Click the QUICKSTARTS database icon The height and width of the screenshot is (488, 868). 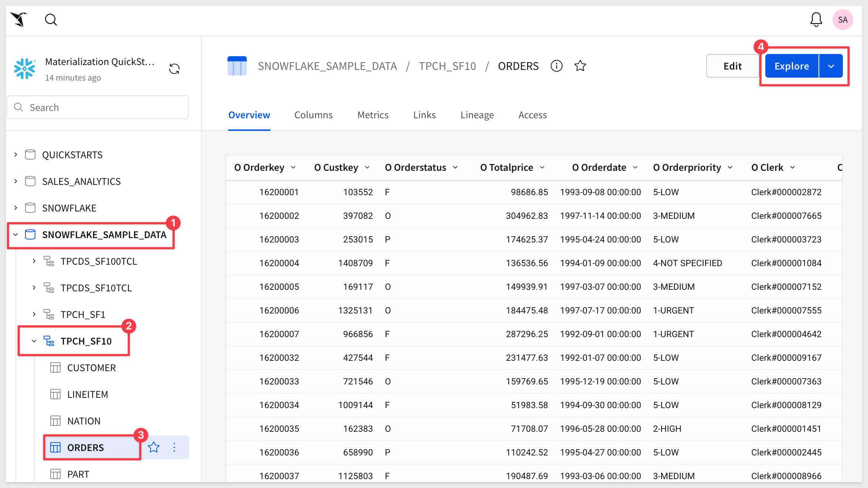pos(30,155)
